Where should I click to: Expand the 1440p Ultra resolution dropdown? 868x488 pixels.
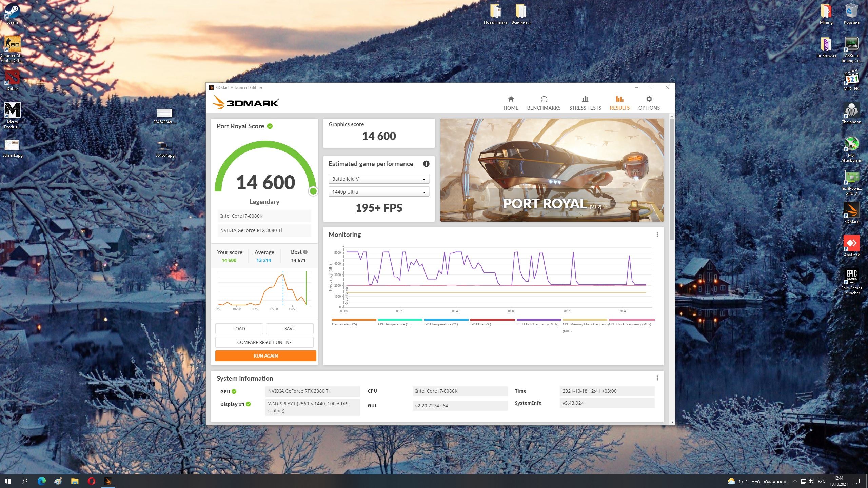[379, 192]
